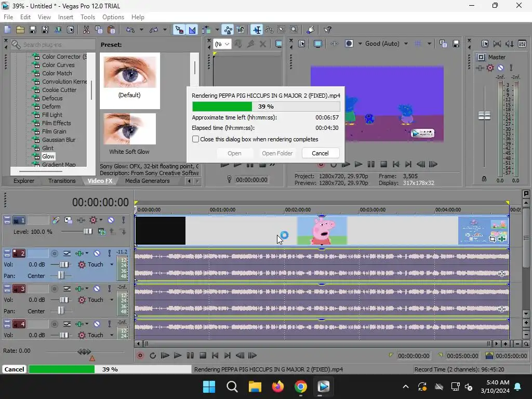
Task: Click the New project icon
Action: point(7,30)
